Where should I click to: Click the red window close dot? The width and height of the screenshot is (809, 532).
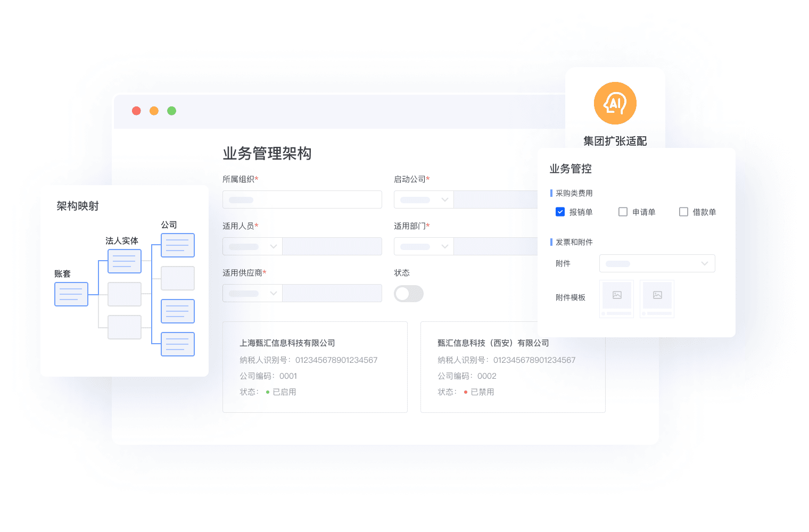pos(136,111)
